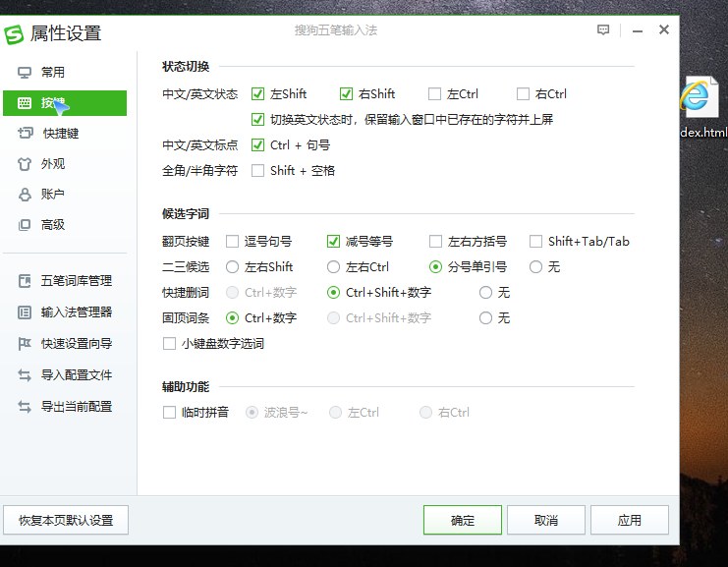The width and height of the screenshot is (728, 567).
Task: Select 左右Shift for 二三候选
Action: coord(232,267)
